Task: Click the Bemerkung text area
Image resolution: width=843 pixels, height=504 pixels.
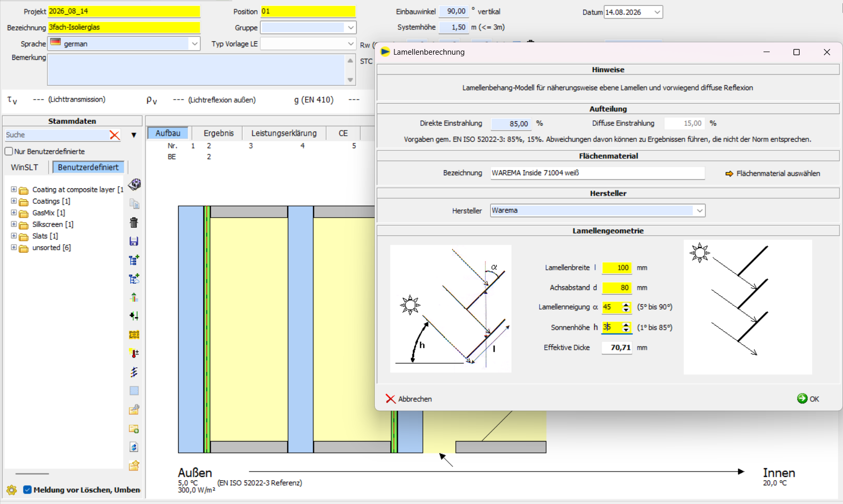Action: coord(196,70)
